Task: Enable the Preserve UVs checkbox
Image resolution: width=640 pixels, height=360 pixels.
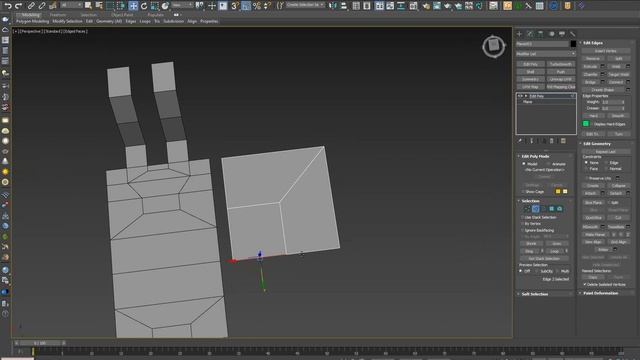Action: [587, 178]
